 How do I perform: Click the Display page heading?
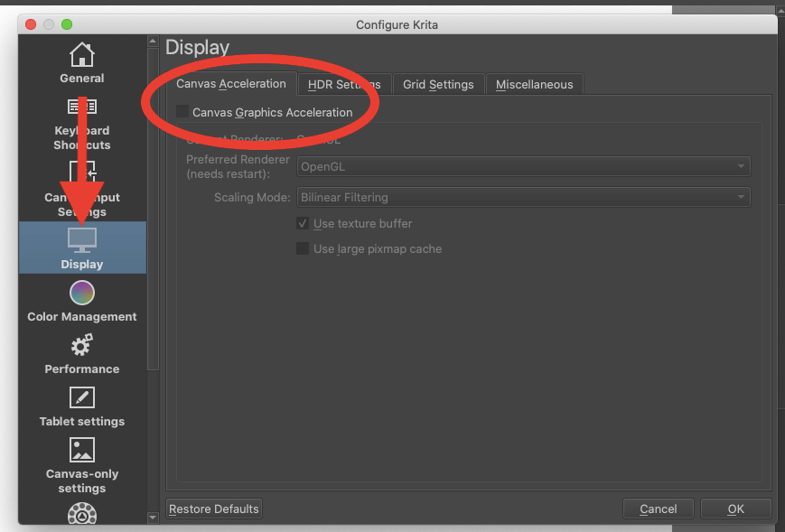pyautogui.click(x=197, y=48)
